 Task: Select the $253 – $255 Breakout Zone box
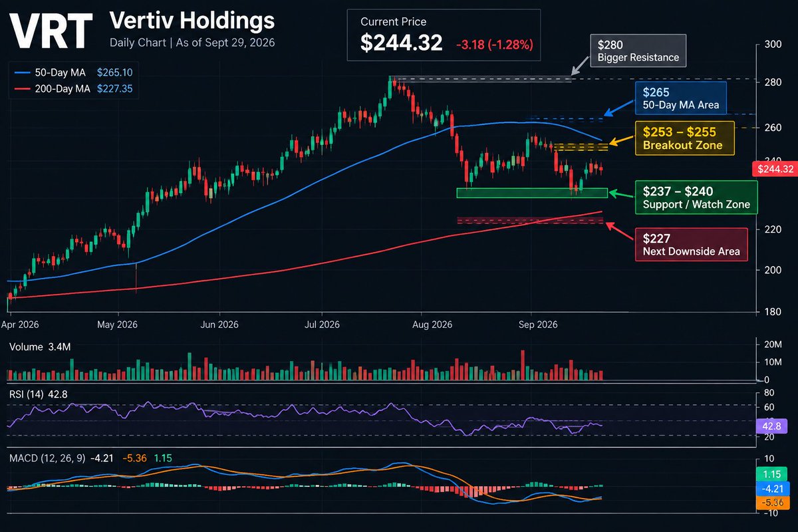684,138
